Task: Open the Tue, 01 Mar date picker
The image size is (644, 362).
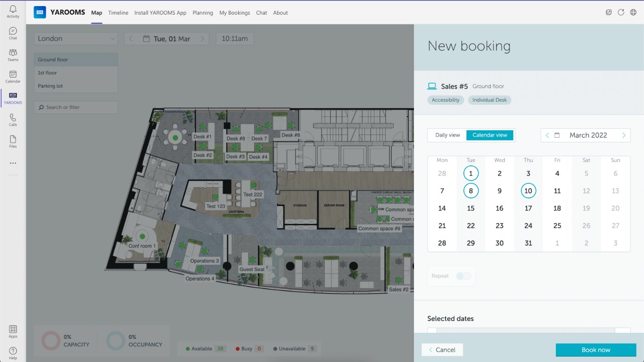Action: click(166, 39)
